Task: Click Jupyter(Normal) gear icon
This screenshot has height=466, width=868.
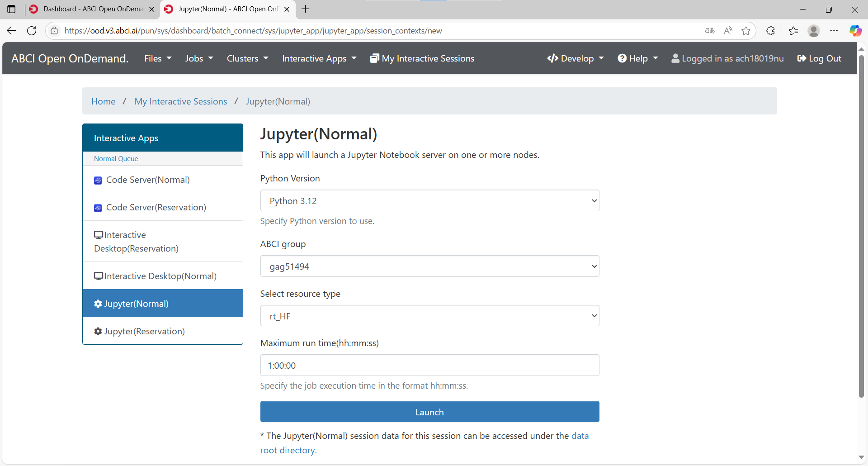Action: pyautogui.click(x=98, y=304)
